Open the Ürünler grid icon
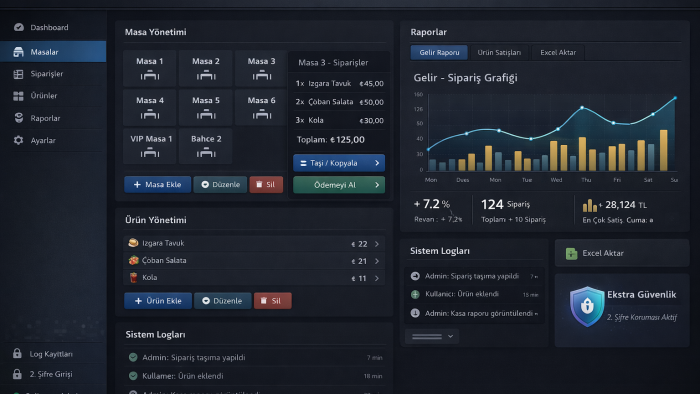700x394 pixels. (18, 96)
